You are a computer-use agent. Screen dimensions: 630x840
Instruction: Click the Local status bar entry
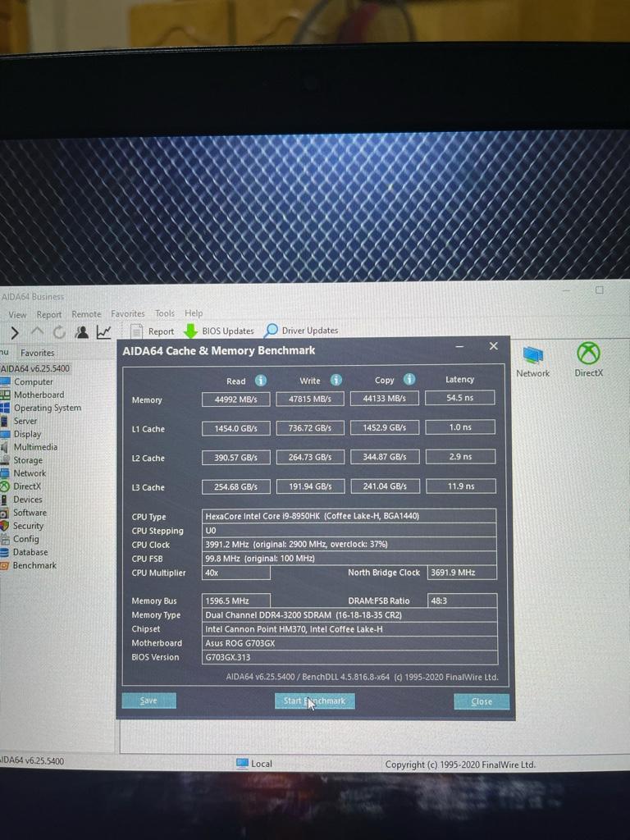254,764
